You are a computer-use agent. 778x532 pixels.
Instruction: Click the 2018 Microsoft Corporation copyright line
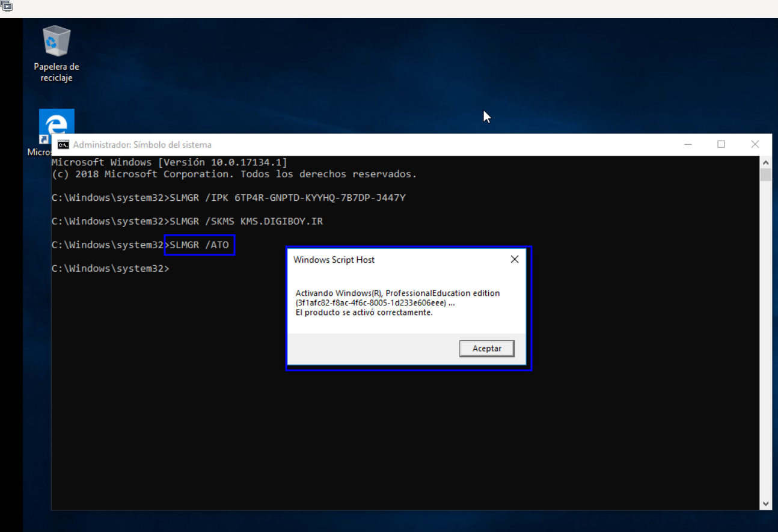pyautogui.click(x=234, y=174)
